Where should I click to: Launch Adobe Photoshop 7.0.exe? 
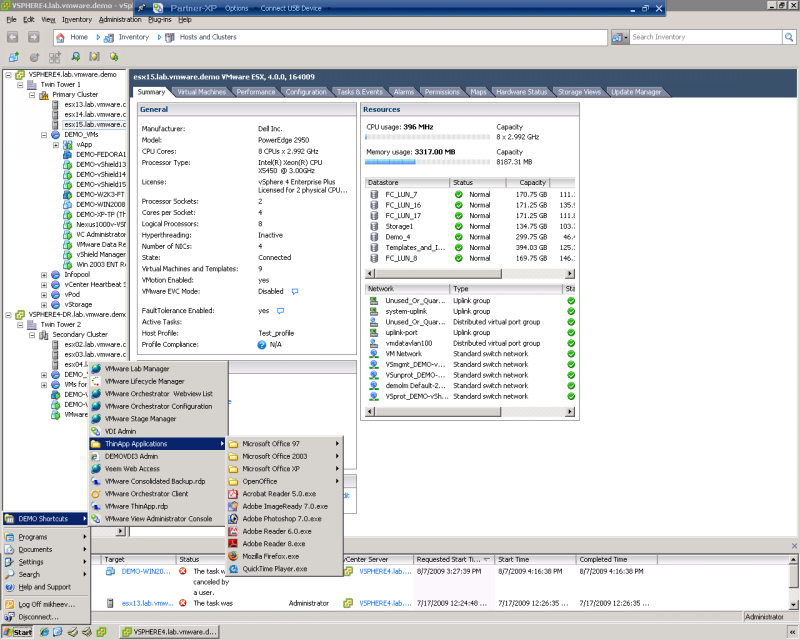click(x=281, y=519)
